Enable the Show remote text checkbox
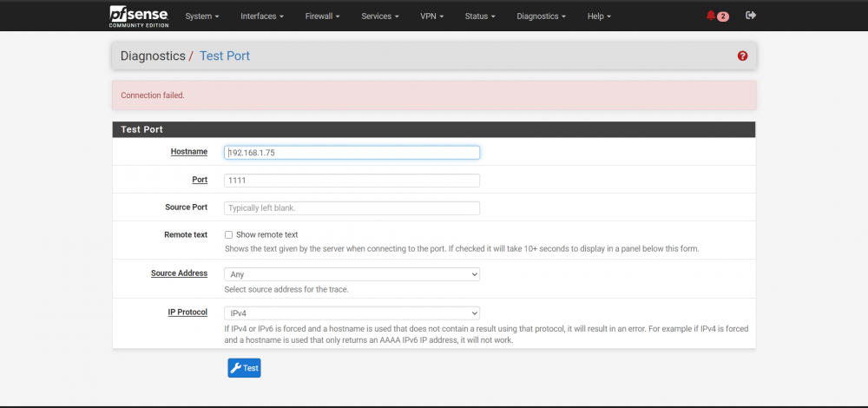The height and width of the screenshot is (408, 868). click(228, 234)
